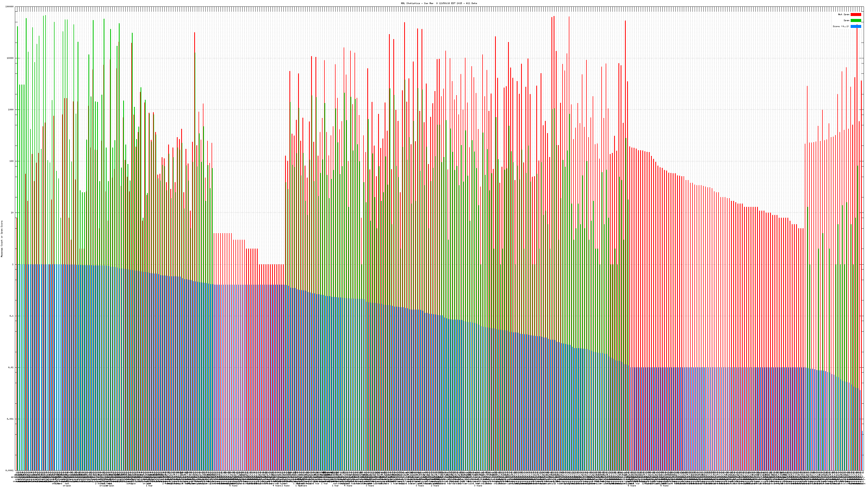Select the 'Spam' legend label text

coord(846,21)
